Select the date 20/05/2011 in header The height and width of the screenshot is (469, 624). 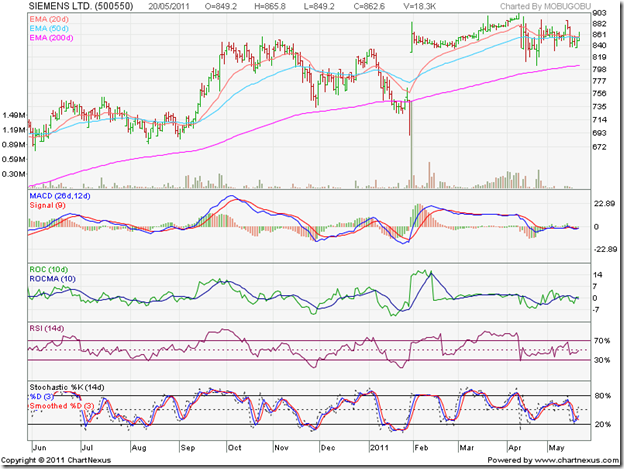169,6
